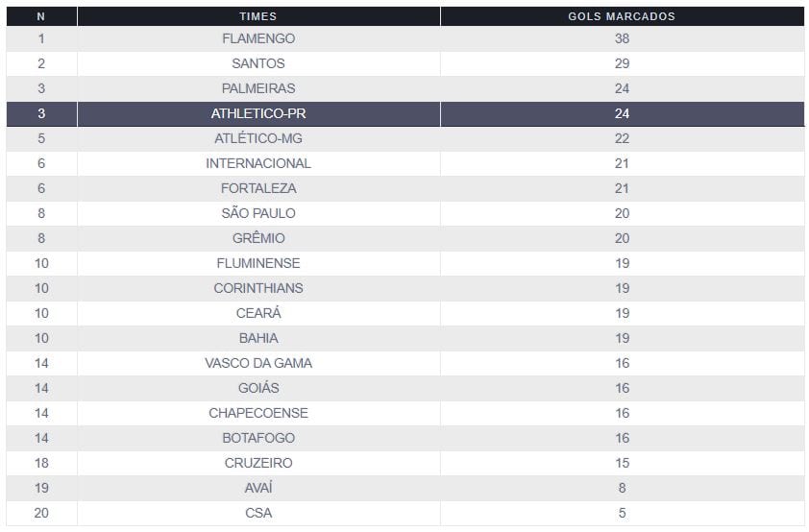Click on CORINTHIANS team name

257,289
